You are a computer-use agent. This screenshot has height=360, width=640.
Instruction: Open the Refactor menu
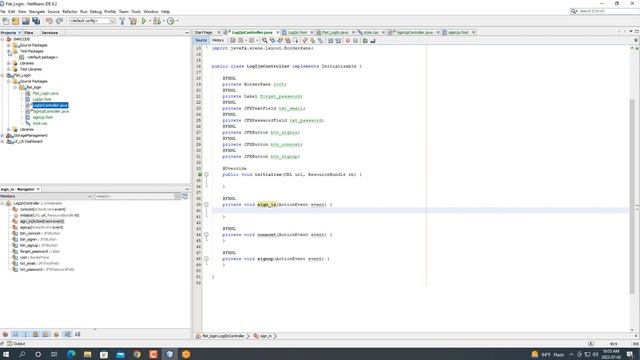click(x=70, y=11)
